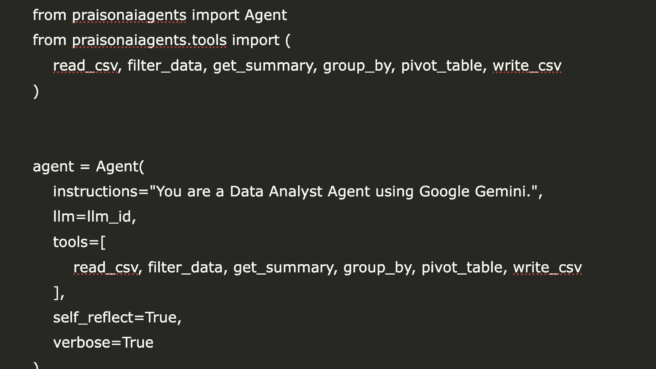Click pivot_table in the import list
This screenshot has width=656, height=369.
[x=441, y=66]
